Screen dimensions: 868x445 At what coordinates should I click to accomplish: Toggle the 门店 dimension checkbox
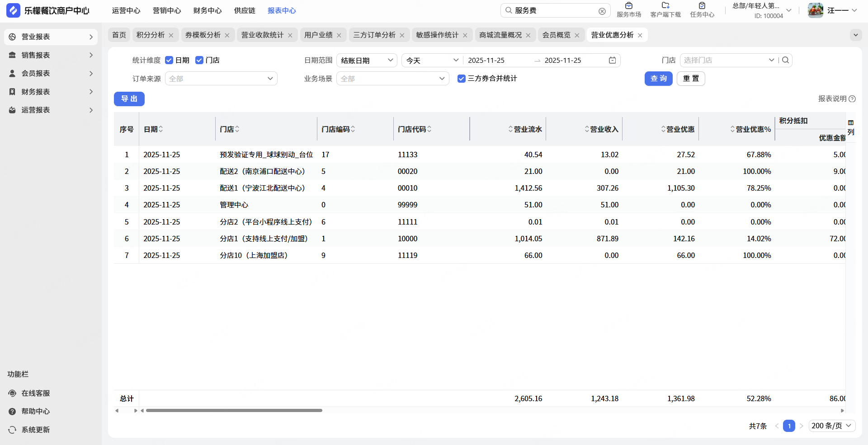[x=199, y=61]
